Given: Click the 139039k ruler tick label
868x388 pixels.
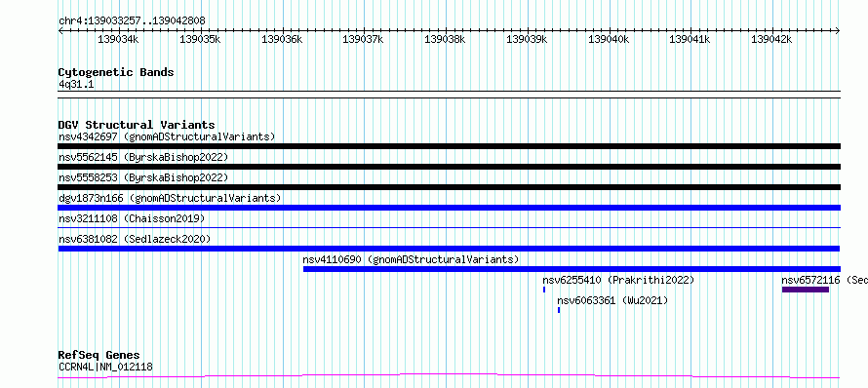Looking at the screenshot, I should pyautogui.click(x=527, y=39).
